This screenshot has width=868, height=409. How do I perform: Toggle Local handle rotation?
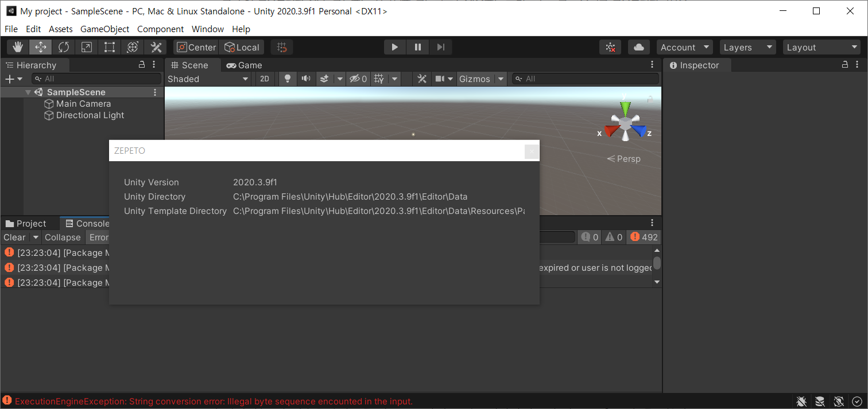pos(242,47)
